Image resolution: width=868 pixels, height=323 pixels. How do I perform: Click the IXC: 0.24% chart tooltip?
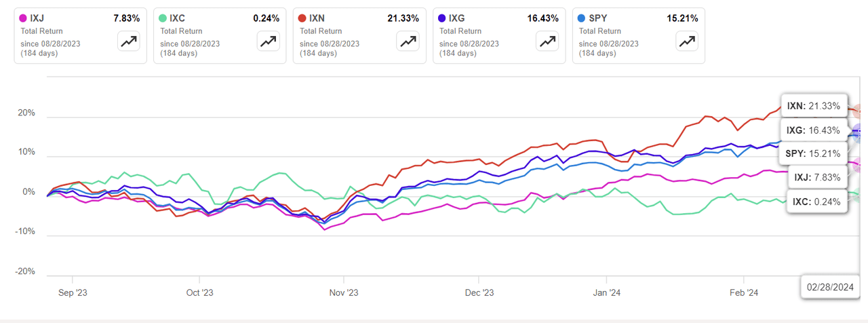[816, 201]
